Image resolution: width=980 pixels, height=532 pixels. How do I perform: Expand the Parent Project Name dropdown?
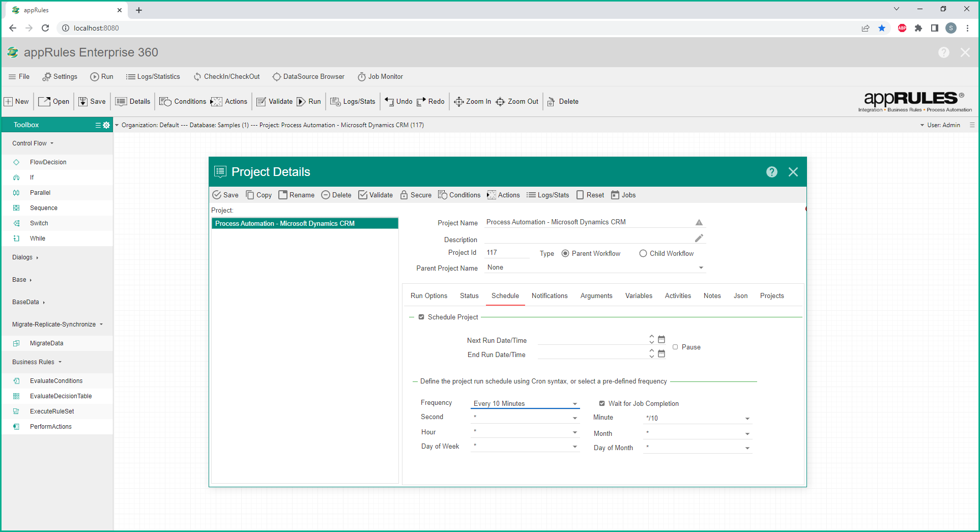[x=595, y=268]
